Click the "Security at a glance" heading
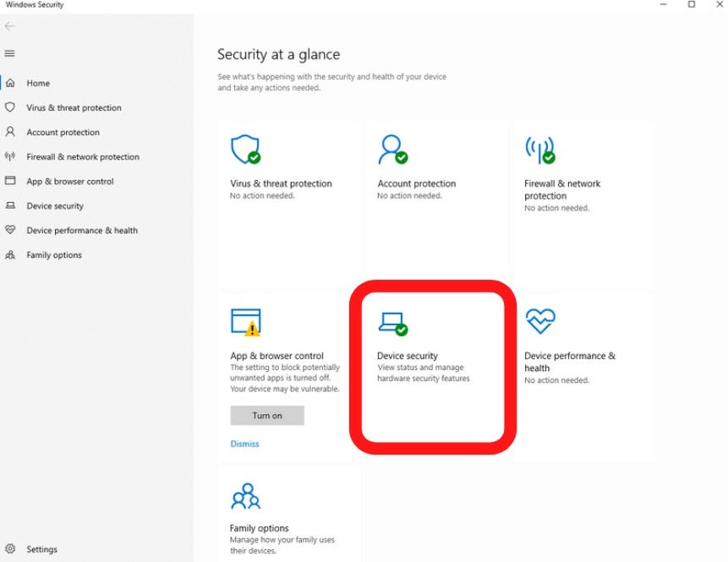The height and width of the screenshot is (562, 728). click(x=278, y=55)
